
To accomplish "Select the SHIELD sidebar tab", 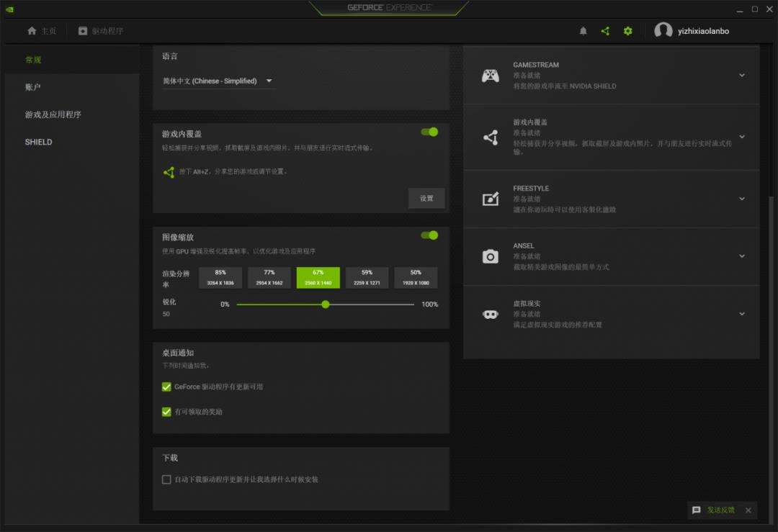I will [x=72, y=142].
